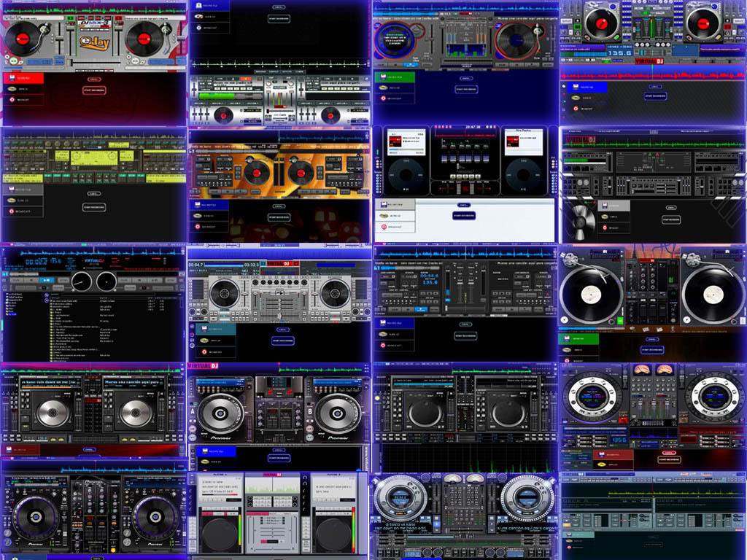Click a folder icon in the browser file list
The height and width of the screenshot is (560, 747).
click(52, 311)
